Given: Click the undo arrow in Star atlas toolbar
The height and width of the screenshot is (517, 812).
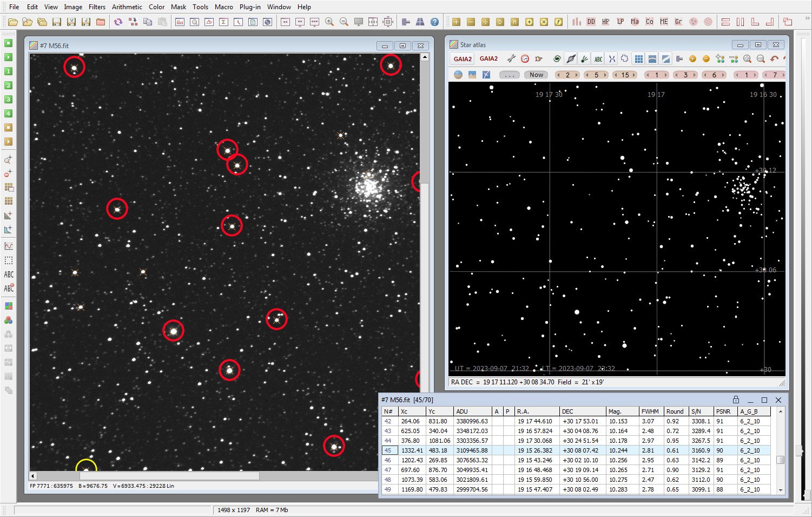Looking at the screenshot, I should coord(774,58).
